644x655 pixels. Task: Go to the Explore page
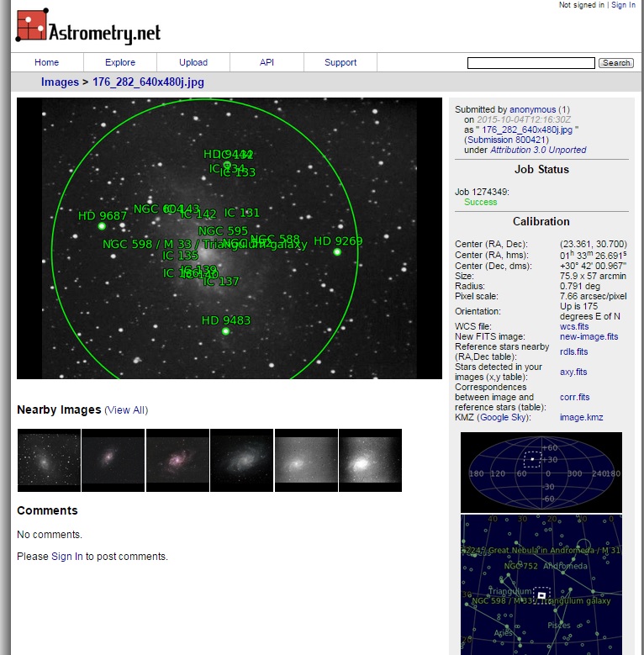coord(120,62)
